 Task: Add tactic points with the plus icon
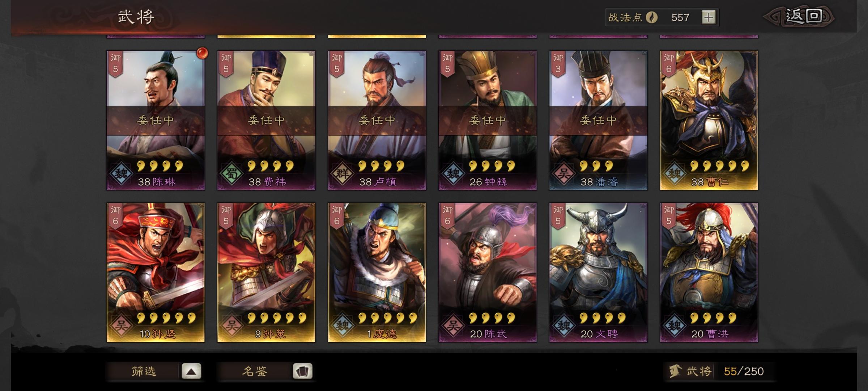point(708,17)
